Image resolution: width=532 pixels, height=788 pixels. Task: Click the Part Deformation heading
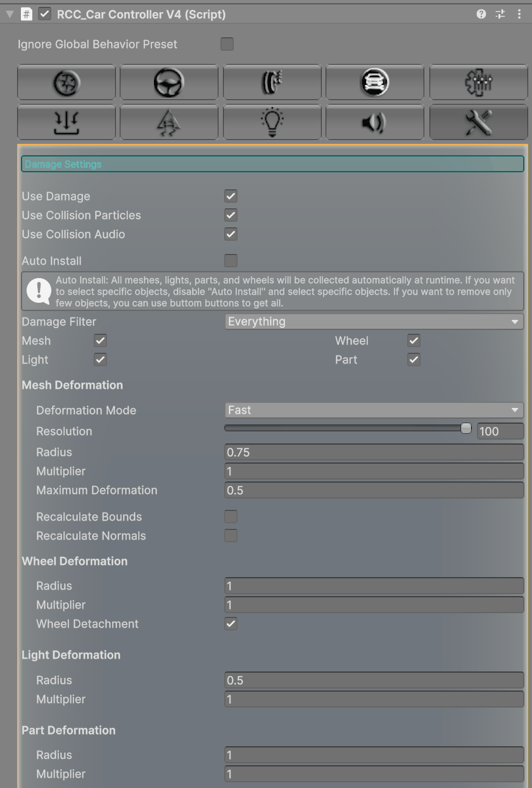(68, 730)
